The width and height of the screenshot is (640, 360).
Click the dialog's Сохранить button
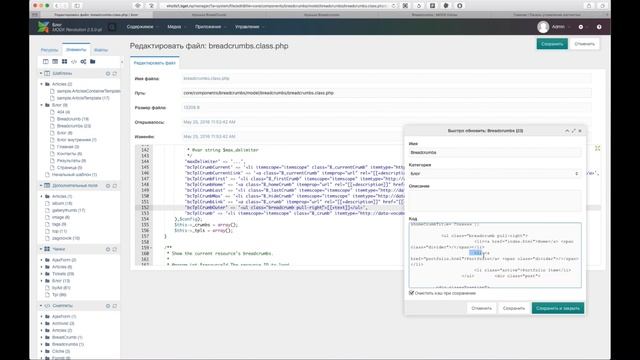[513, 308]
